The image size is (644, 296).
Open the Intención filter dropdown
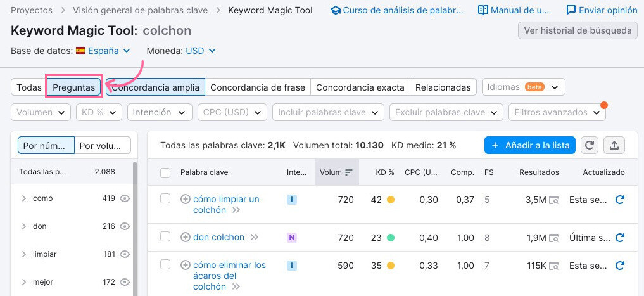[x=160, y=112]
